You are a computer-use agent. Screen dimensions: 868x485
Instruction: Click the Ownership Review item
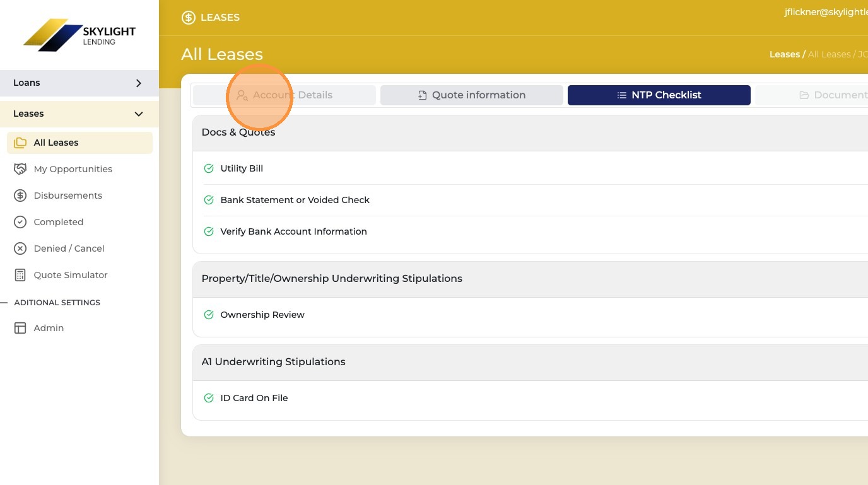[262, 315]
